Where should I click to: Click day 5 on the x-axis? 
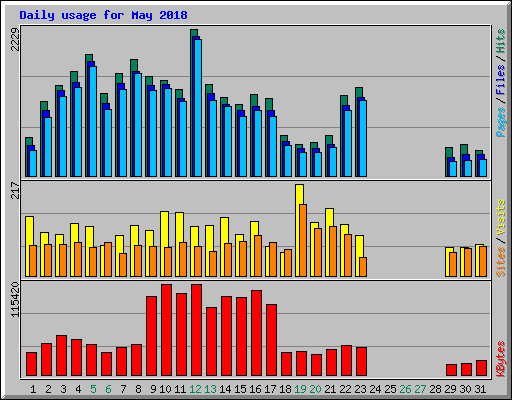click(x=93, y=389)
